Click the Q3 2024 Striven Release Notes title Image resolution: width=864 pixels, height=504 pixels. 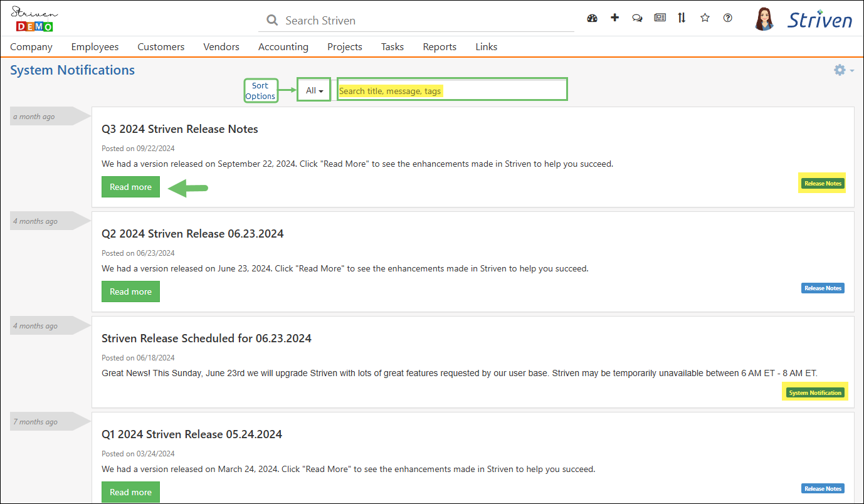click(x=180, y=129)
